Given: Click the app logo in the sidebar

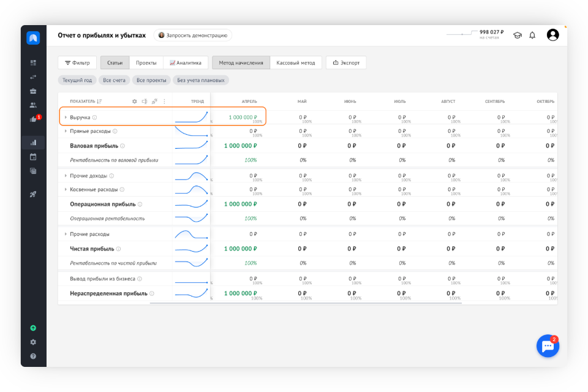Looking at the screenshot, I should coord(33,38).
